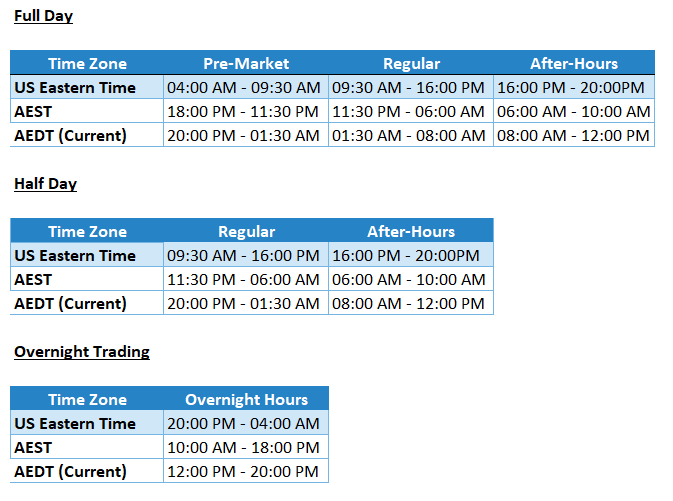Select Half Day table's AEDT Regular hours cell
Image resolution: width=673 pixels, height=501 pixels.
coord(244,303)
